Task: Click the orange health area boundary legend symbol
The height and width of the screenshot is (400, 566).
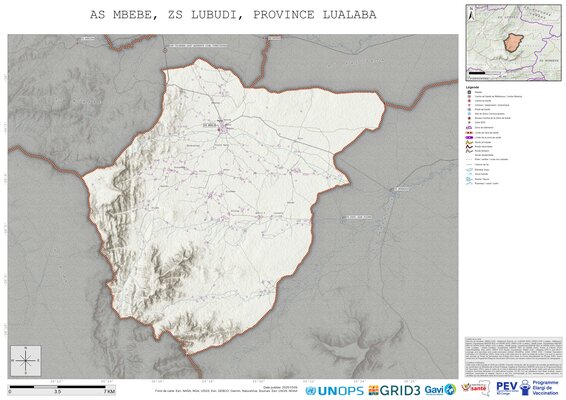Action: (x=469, y=133)
